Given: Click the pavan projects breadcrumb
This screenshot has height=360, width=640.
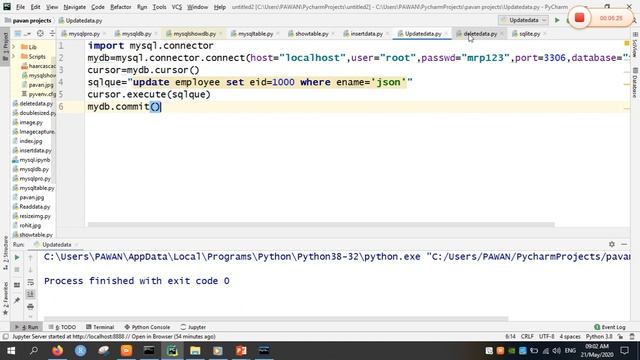Looking at the screenshot, I should point(32,20).
